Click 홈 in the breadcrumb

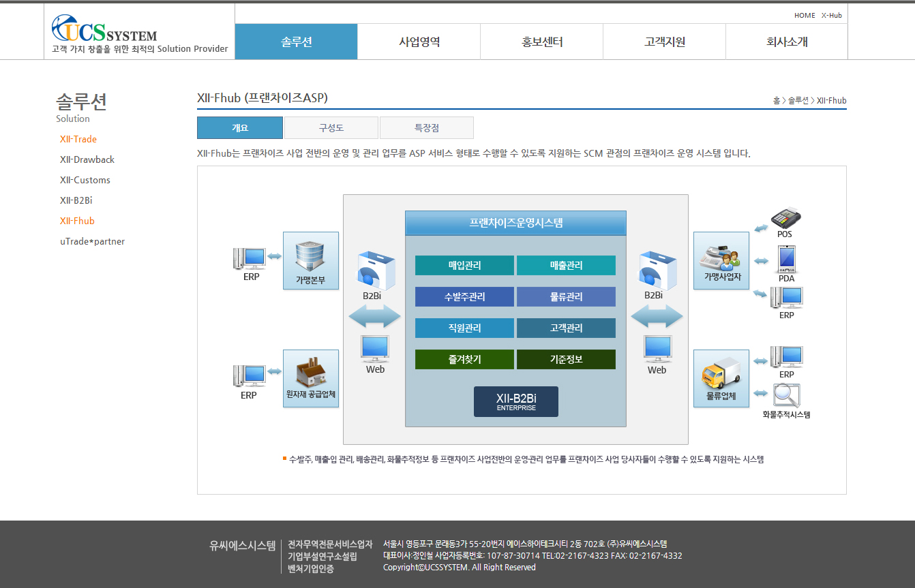(776, 101)
